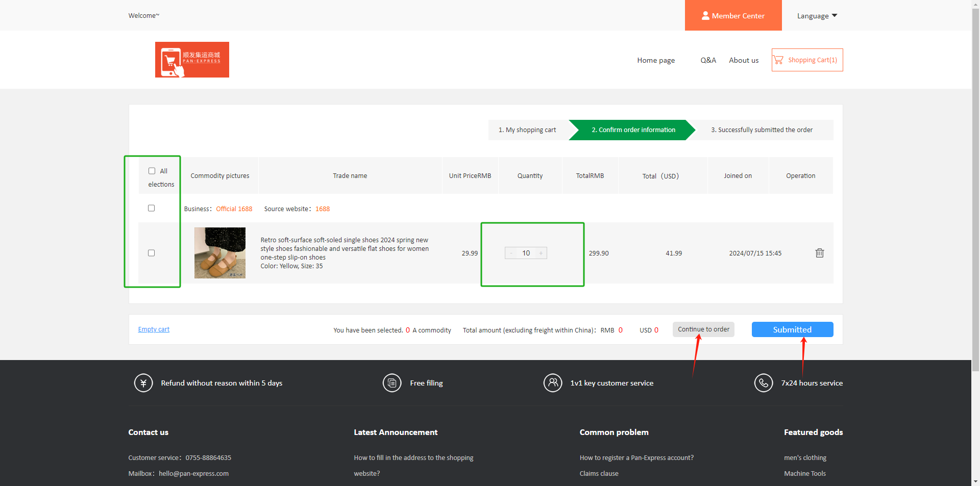Go to Home page
980x486 pixels.
tap(656, 60)
